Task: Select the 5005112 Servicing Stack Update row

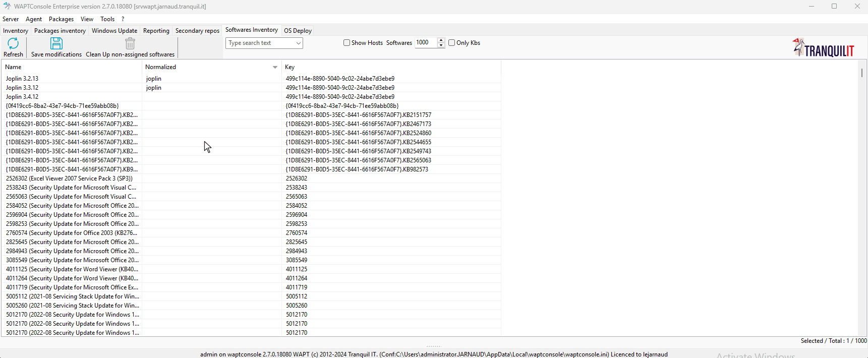Action: (251, 296)
